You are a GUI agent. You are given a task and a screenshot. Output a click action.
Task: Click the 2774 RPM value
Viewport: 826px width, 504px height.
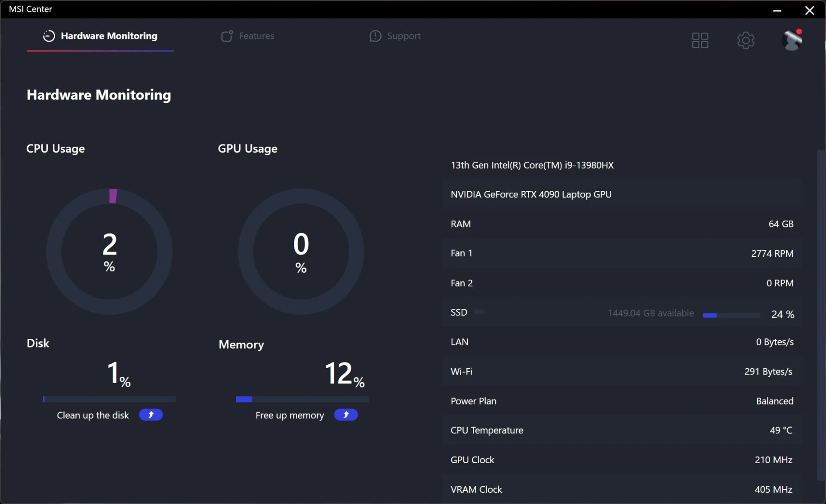(772, 254)
